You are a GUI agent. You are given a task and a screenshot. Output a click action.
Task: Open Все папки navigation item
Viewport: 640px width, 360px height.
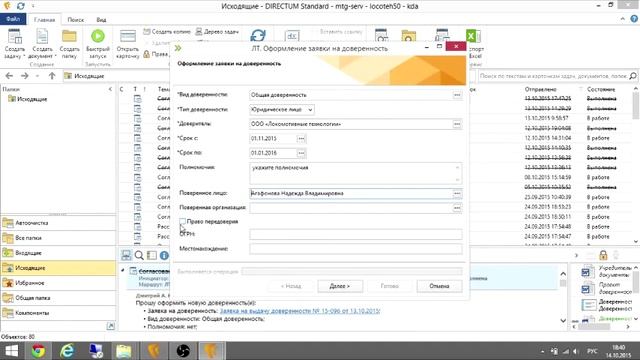click(x=58, y=238)
